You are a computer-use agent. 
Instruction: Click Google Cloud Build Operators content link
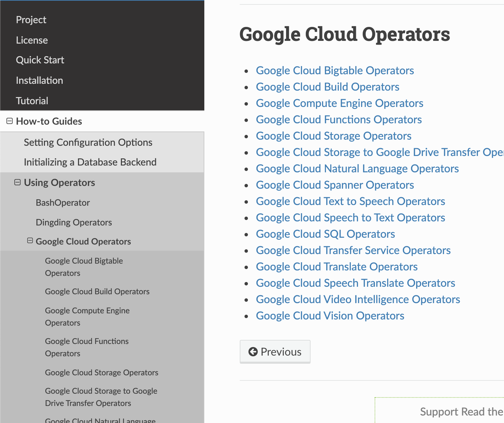(328, 87)
